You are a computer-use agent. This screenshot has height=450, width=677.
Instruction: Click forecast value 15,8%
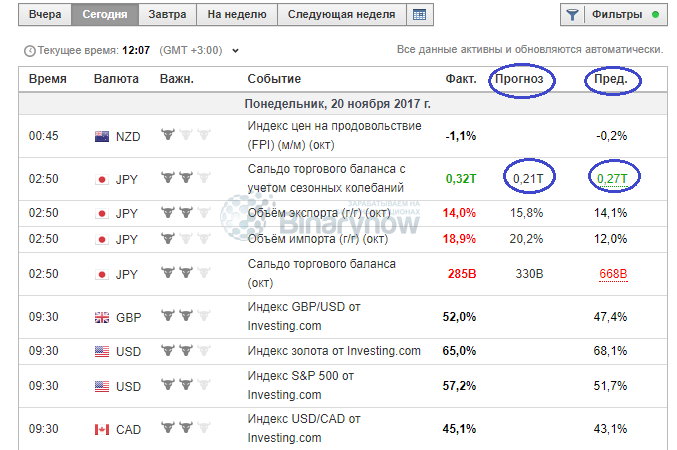(x=526, y=213)
